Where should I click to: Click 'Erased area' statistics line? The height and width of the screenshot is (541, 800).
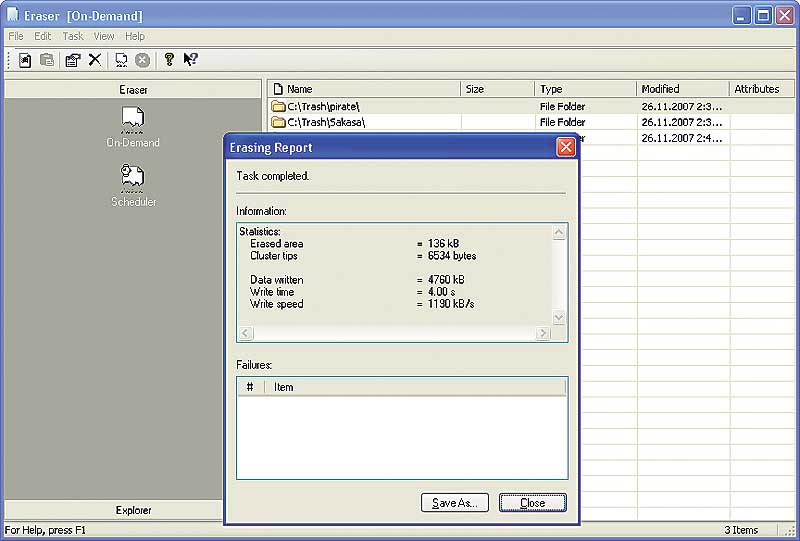coord(357,243)
